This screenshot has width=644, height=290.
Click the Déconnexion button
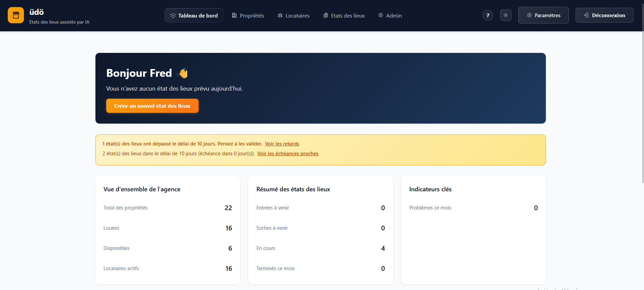coord(605,15)
